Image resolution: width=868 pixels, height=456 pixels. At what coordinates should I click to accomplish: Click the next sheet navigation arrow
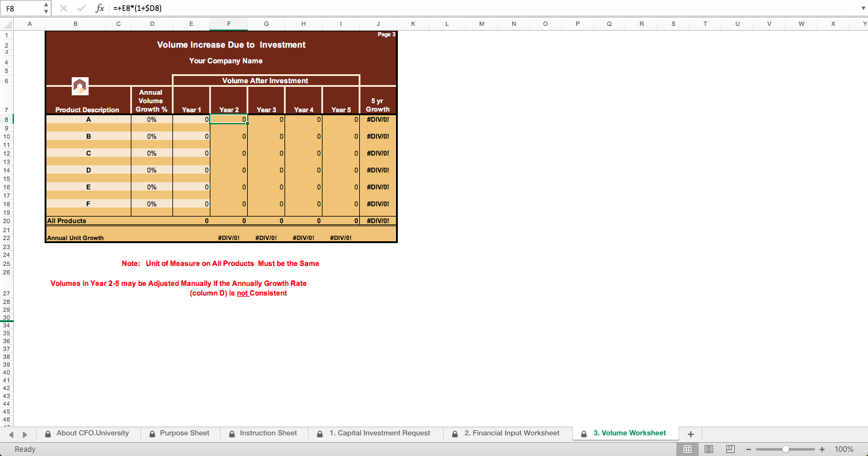pos(25,434)
